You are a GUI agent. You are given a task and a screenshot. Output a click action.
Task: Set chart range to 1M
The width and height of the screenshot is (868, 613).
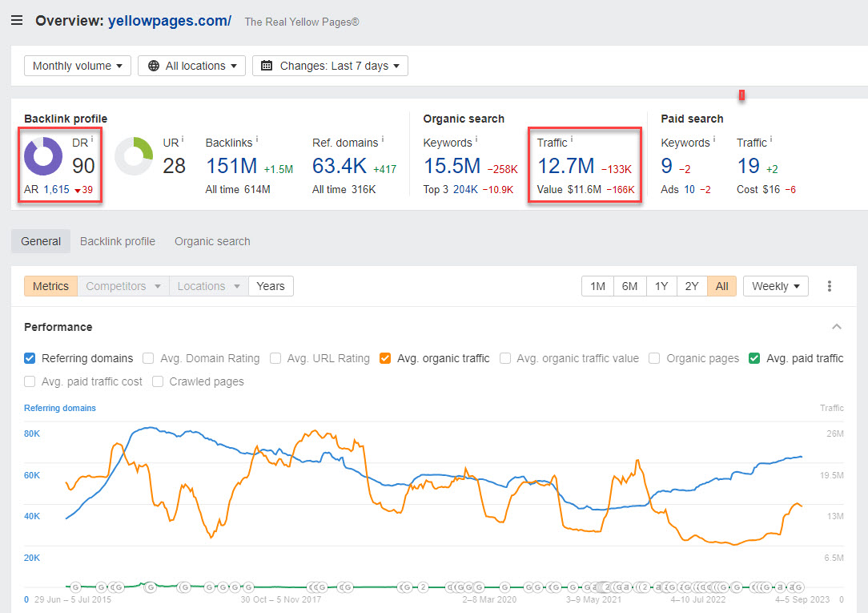[597, 286]
